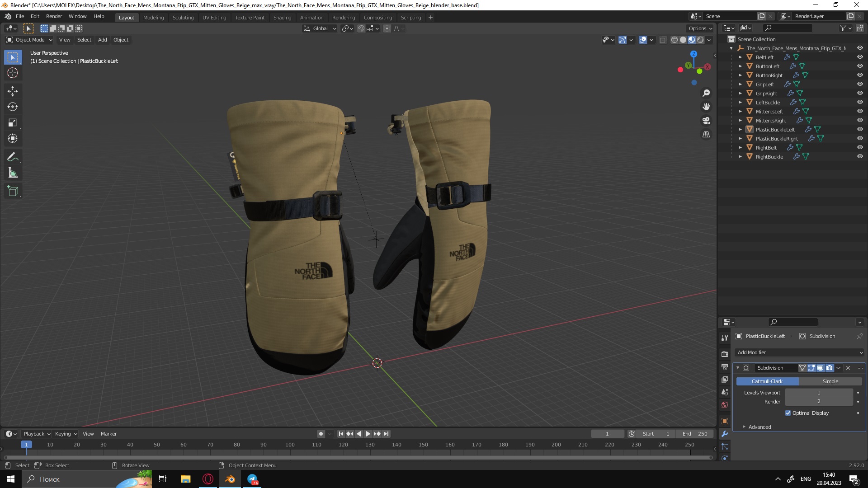The width and height of the screenshot is (868, 488).
Task: Uncheck Optimal Display checkbox
Action: [x=788, y=413]
